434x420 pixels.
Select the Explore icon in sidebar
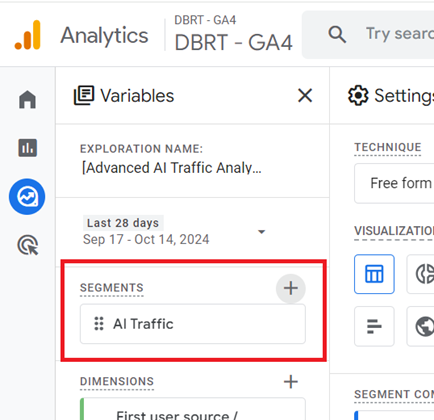coord(27,197)
